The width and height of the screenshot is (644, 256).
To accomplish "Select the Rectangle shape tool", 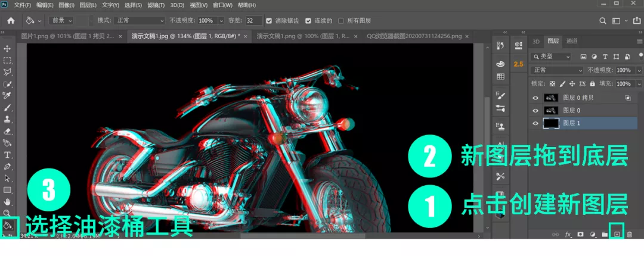I will [7, 191].
